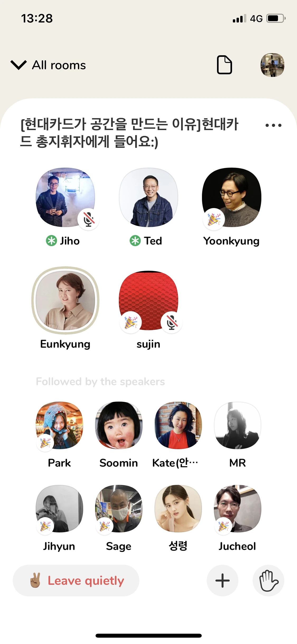Collapse room with All rooms chevron
The image size is (297, 644).
coord(18,65)
